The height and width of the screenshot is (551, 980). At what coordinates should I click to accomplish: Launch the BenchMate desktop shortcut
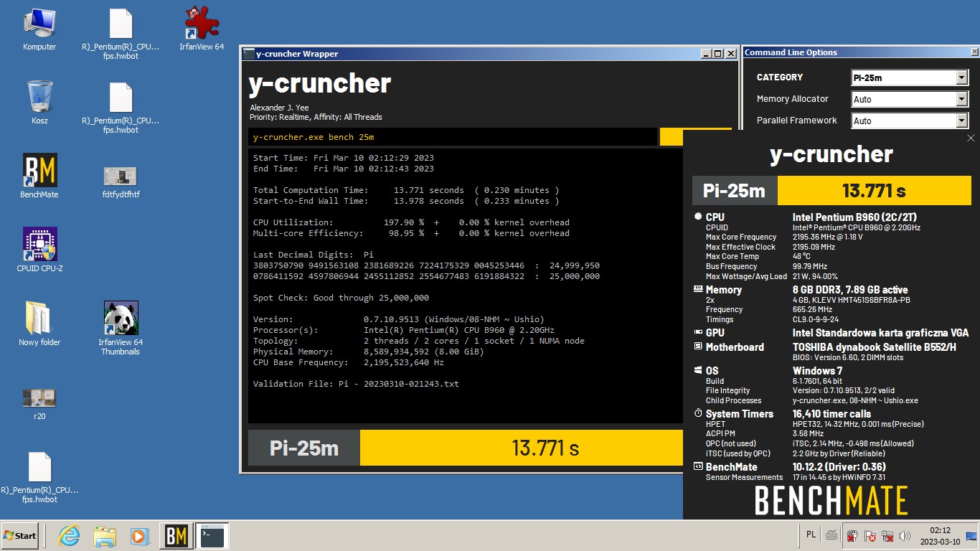39,176
